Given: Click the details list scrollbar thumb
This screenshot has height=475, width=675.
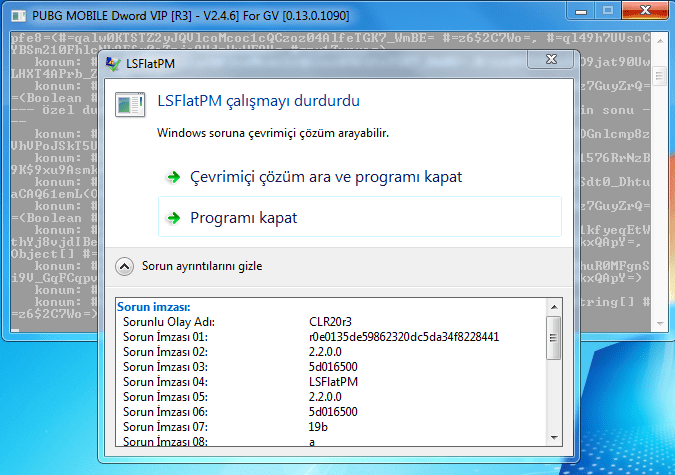Looking at the screenshot, I should point(554,338).
